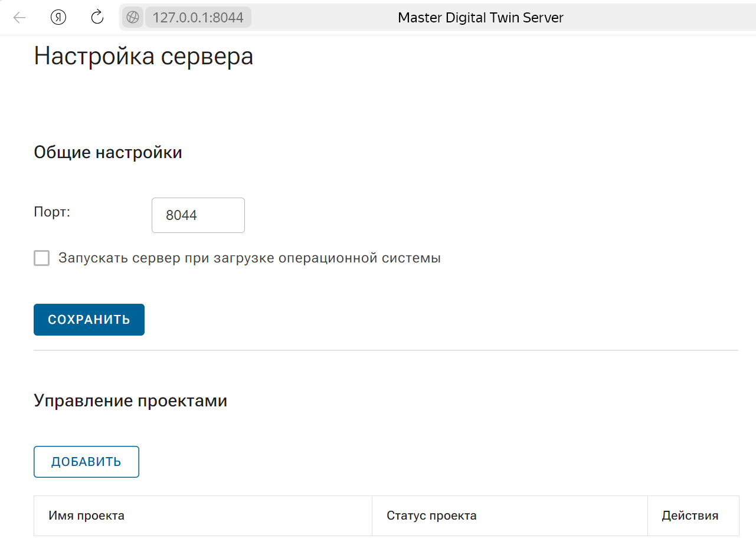This screenshot has width=756, height=555.
Task: Click the value 8044 inside the port box
Action: pyautogui.click(x=181, y=215)
